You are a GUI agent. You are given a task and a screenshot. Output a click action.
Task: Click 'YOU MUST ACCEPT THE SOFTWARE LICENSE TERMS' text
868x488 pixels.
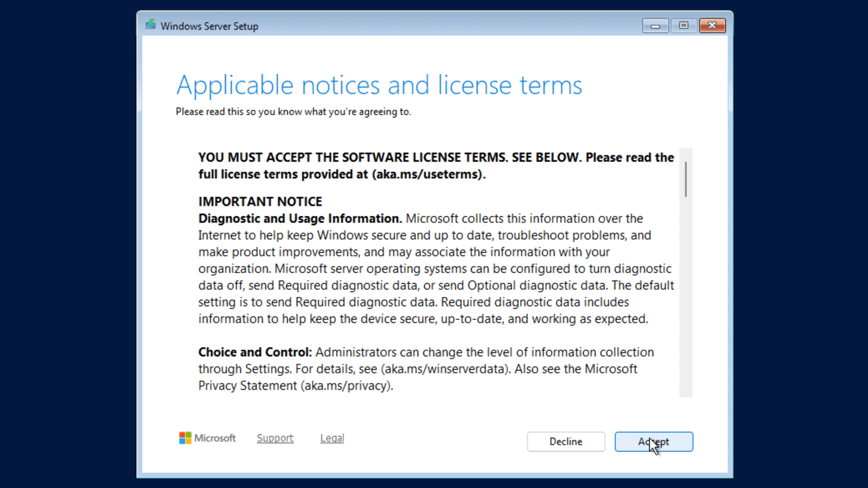(x=353, y=157)
